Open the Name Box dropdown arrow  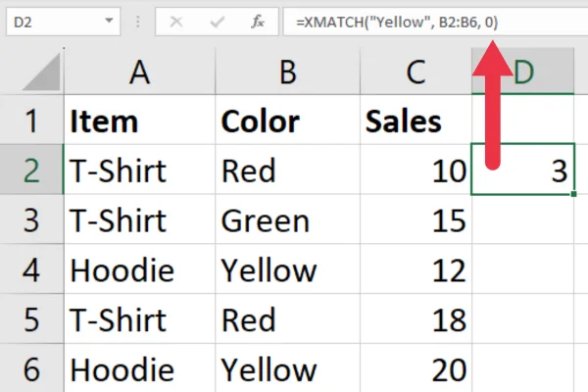click(x=109, y=21)
